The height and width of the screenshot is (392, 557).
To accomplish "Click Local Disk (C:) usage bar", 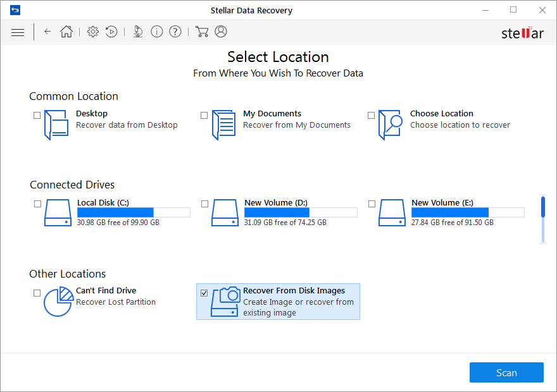I will coord(134,212).
